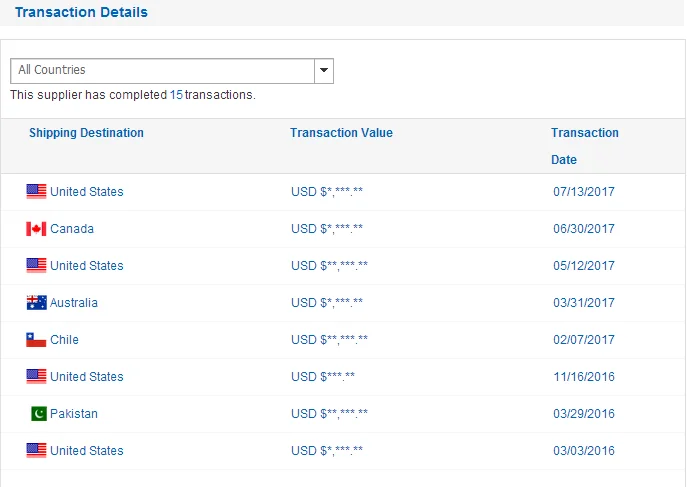Open the All Countries dropdown arrow

pos(323,71)
